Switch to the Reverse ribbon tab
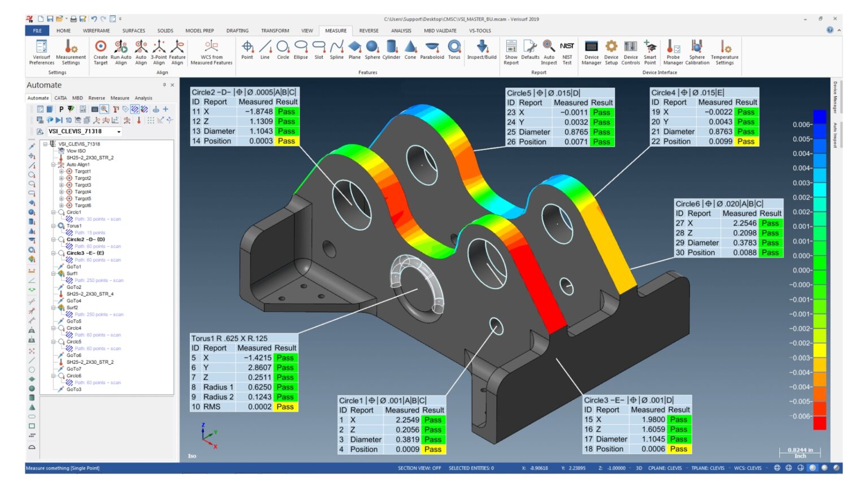 point(368,30)
